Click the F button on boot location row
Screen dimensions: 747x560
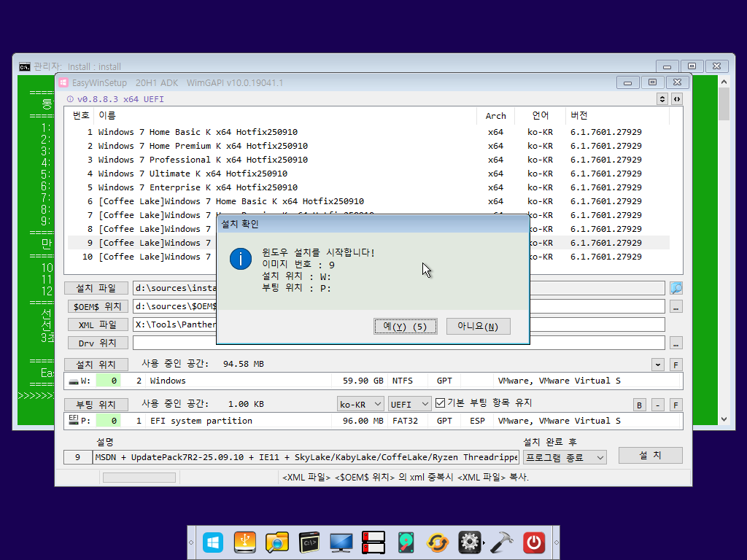pos(676,405)
